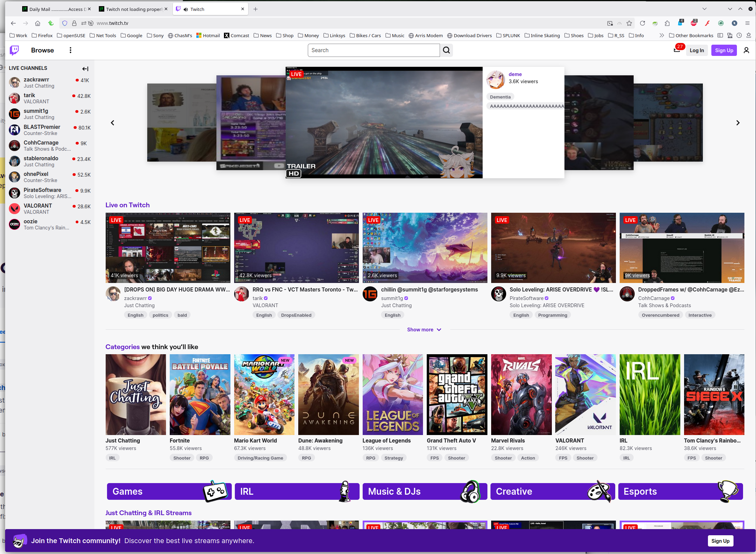The image size is (756, 554).
Task: Click Sign Up in the top bar
Action: click(724, 50)
